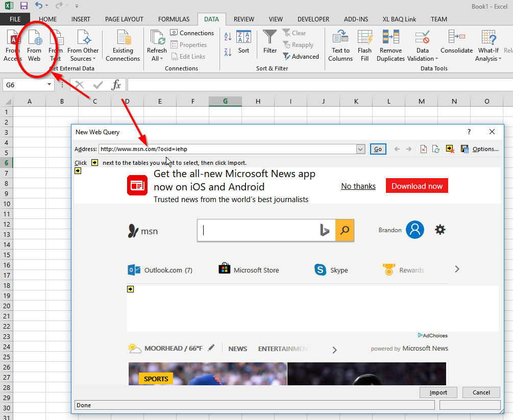Open the Name Box dropdown arrow
This screenshot has width=513, height=420.
[49, 84]
